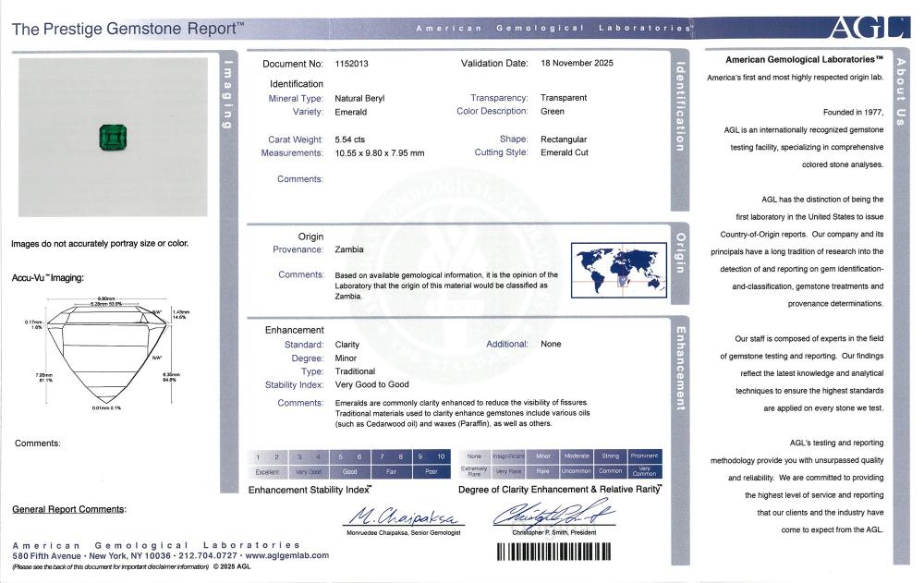
Task: Select document number 1152013
Action: coord(351,64)
